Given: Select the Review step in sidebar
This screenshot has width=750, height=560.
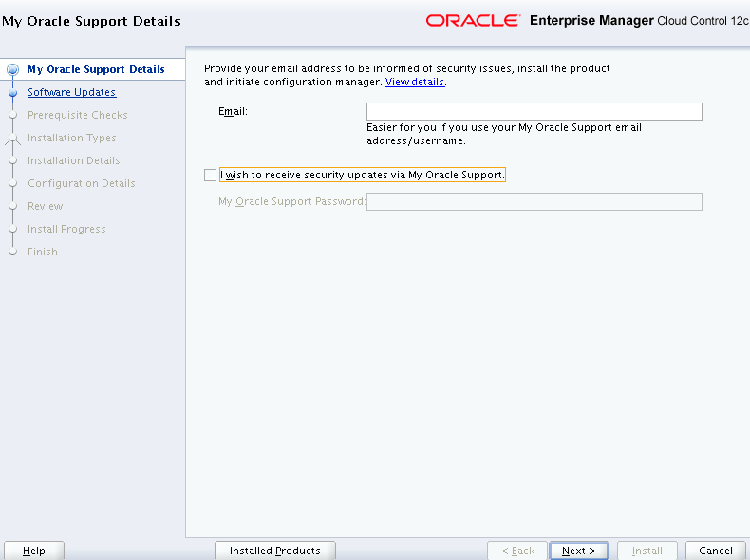Looking at the screenshot, I should pyautogui.click(x=45, y=206).
